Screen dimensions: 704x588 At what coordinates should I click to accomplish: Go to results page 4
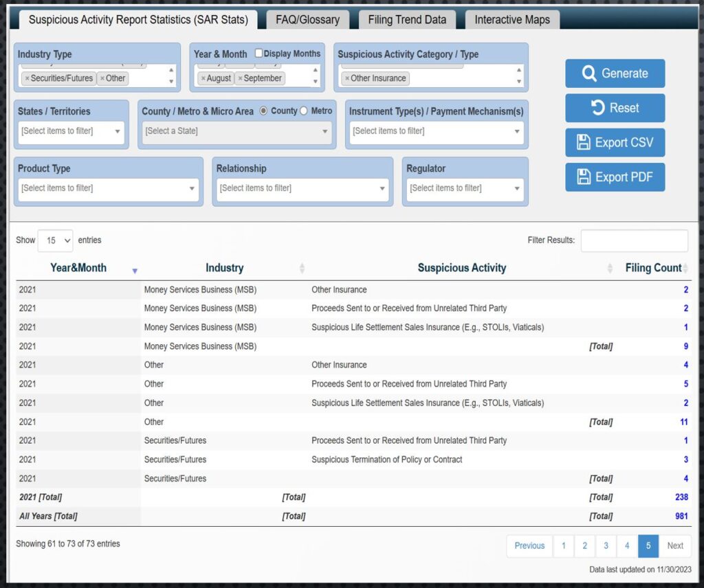tap(627, 546)
